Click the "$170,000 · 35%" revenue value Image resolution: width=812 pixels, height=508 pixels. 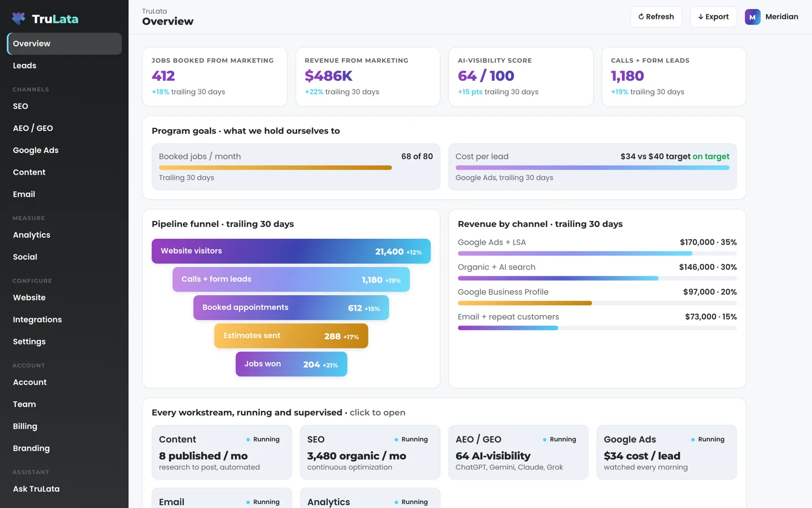pos(708,242)
